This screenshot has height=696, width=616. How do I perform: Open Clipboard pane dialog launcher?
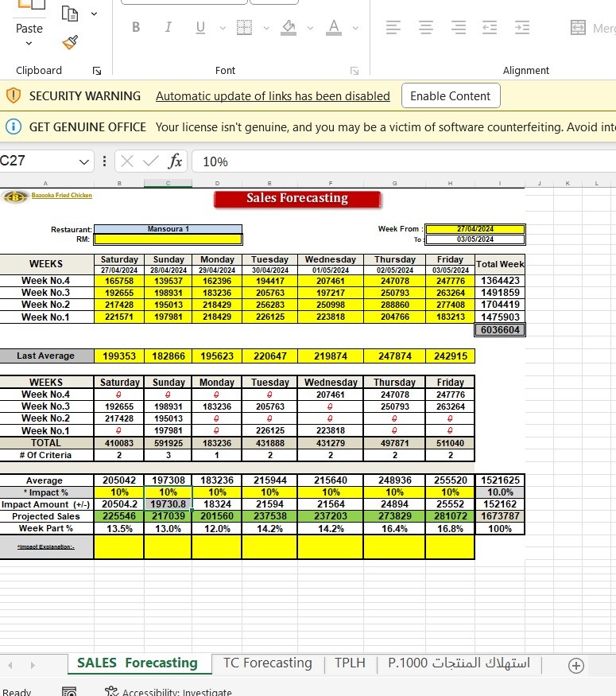97,71
